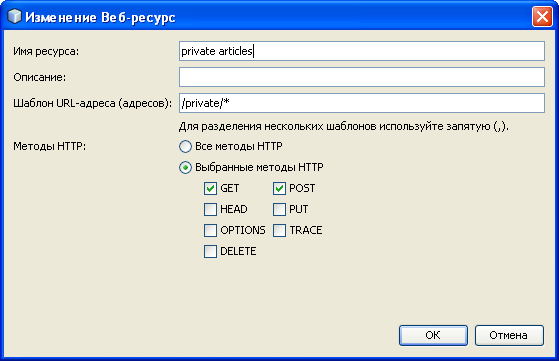Enable the TRACE method checkbox
This screenshot has height=361, width=559.
(x=279, y=231)
